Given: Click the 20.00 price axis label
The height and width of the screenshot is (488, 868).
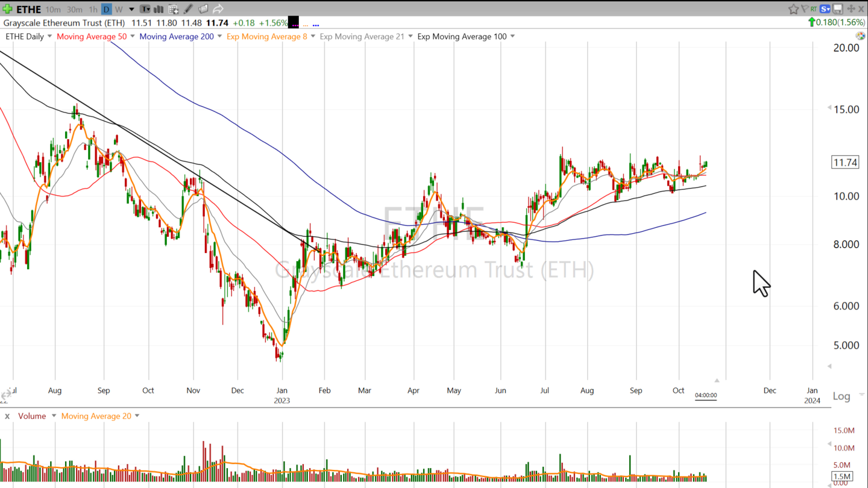Looking at the screenshot, I should 846,48.
